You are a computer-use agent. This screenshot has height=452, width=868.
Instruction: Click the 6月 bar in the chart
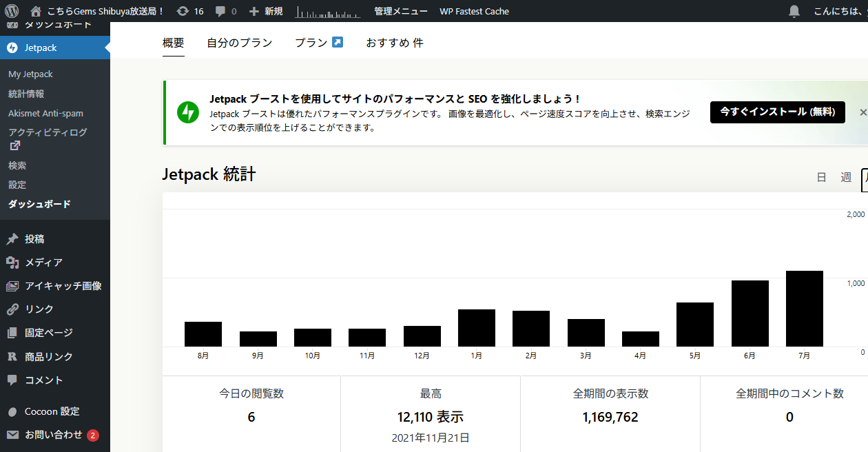tap(750, 314)
